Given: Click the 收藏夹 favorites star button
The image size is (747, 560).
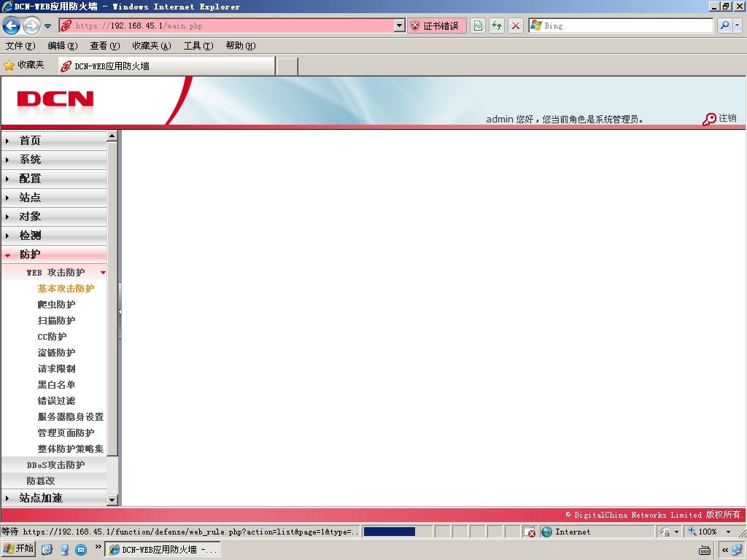Looking at the screenshot, I should tap(24, 65).
